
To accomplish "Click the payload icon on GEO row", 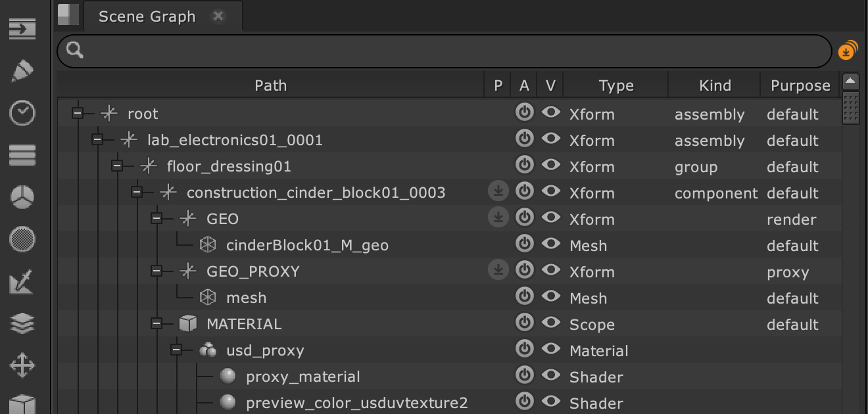I will [498, 218].
